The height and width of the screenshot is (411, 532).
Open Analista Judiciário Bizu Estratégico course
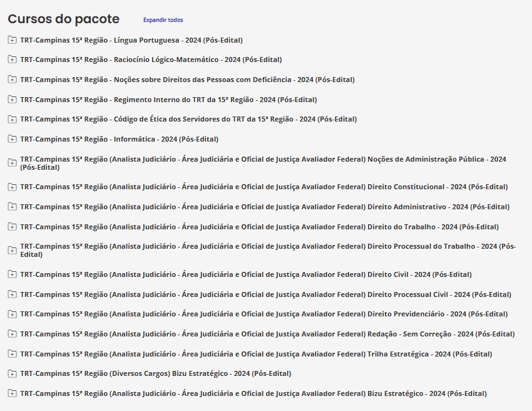pyautogui.click(x=253, y=393)
